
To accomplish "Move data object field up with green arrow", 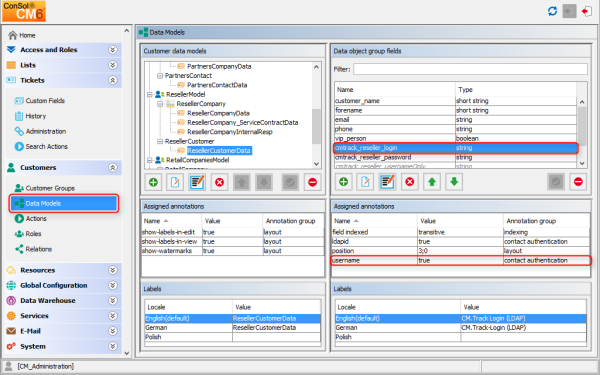I will pyautogui.click(x=432, y=182).
